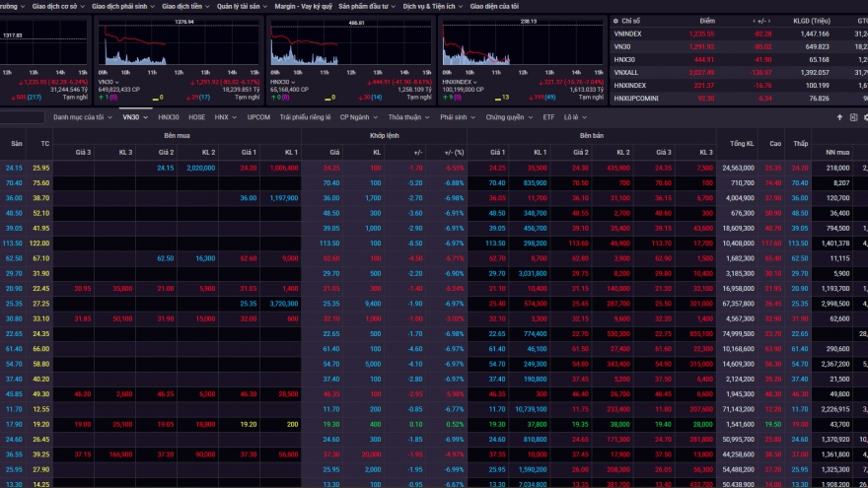Open table settings gear icon

point(864,117)
